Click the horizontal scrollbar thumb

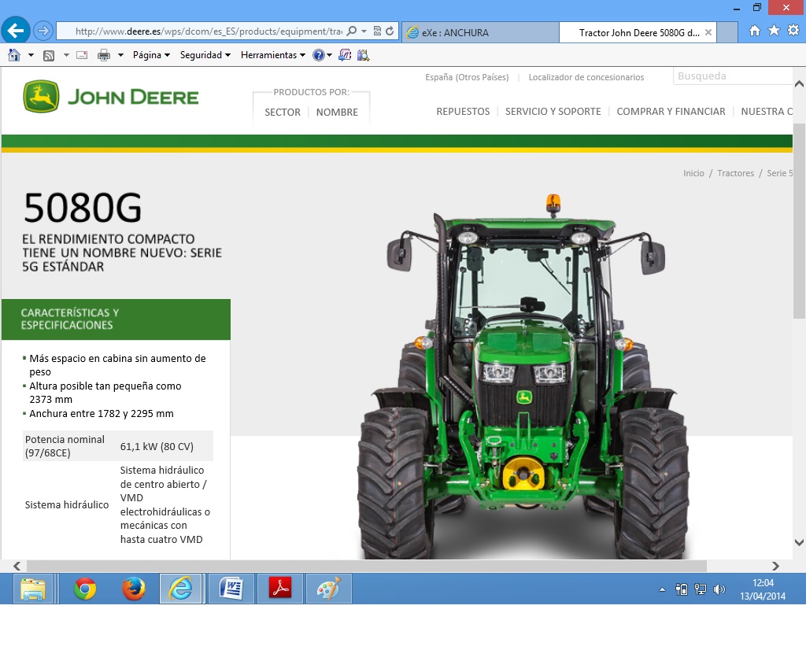coord(367,566)
